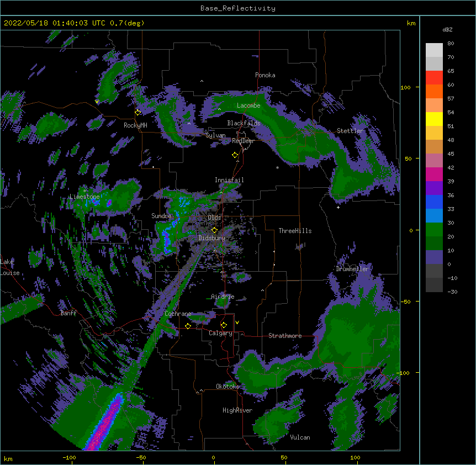
Task: Click the white asterisk marker above Limestone
Action: click(x=84, y=191)
